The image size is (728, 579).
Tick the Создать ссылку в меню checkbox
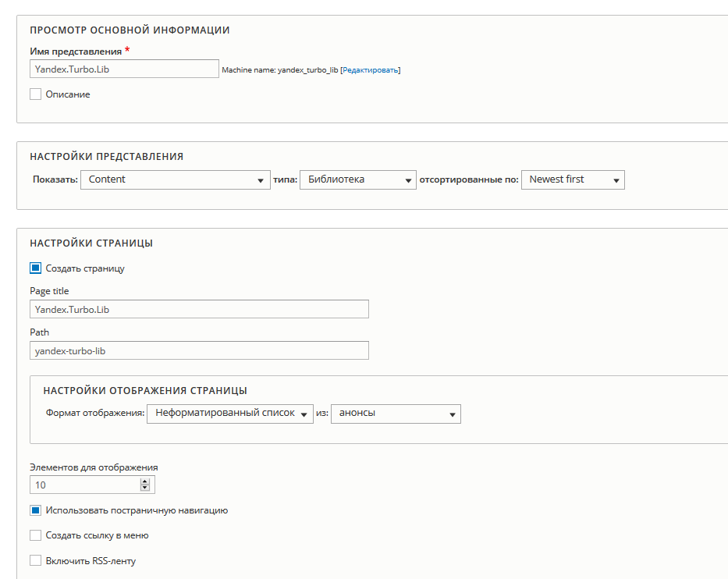35,535
